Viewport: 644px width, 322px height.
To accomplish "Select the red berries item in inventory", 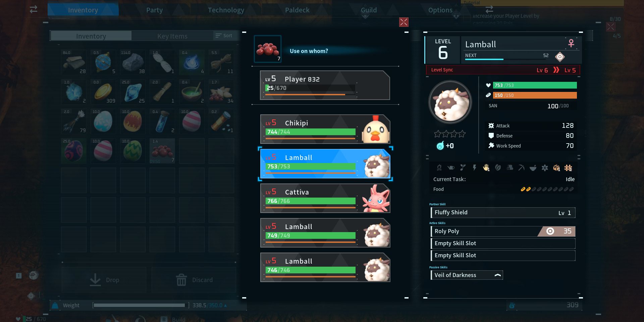I will [162, 151].
